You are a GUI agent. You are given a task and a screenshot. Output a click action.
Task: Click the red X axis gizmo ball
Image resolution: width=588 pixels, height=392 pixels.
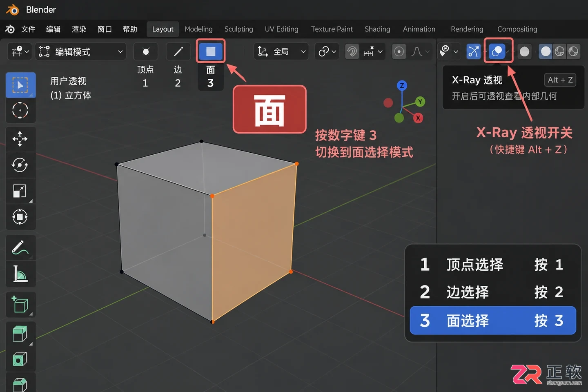(x=418, y=118)
